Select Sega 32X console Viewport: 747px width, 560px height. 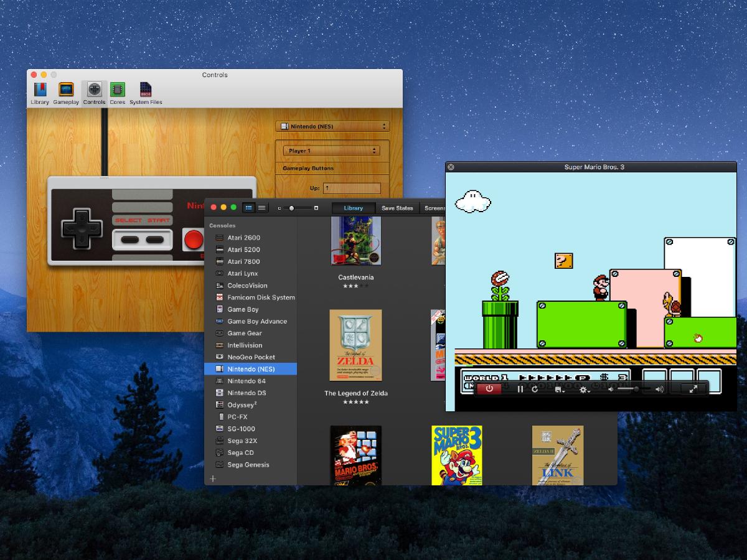pyautogui.click(x=251, y=441)
